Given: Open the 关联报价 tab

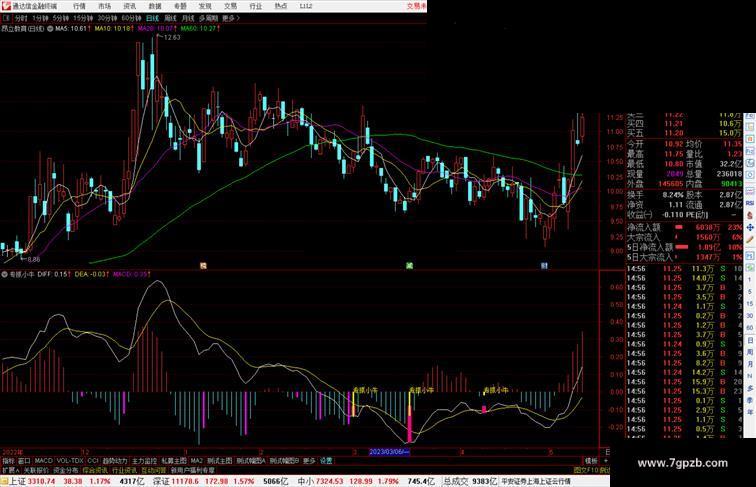Looking at the screenshot, I should pyautogui.click(x=36, y=470).
